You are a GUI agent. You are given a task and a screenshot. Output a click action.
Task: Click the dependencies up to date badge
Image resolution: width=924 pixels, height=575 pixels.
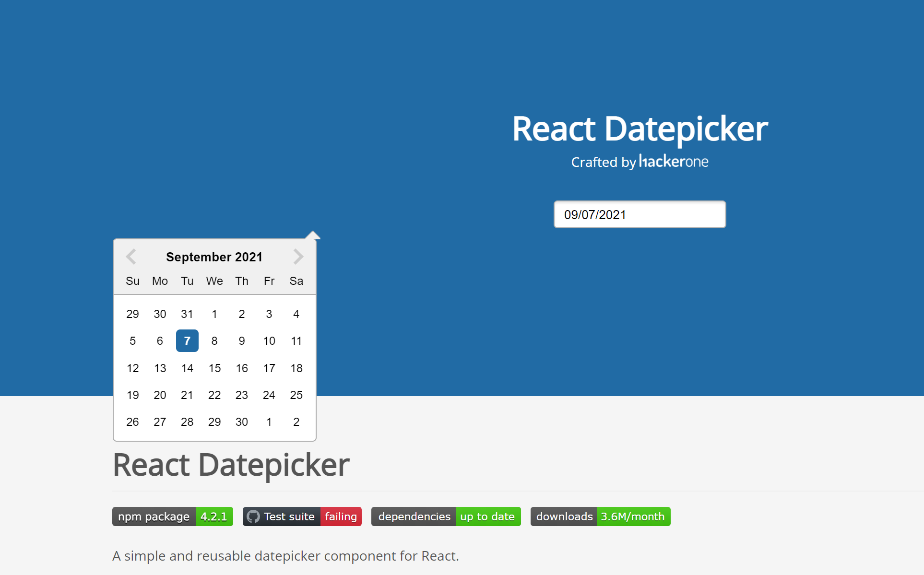click(445, 516)
